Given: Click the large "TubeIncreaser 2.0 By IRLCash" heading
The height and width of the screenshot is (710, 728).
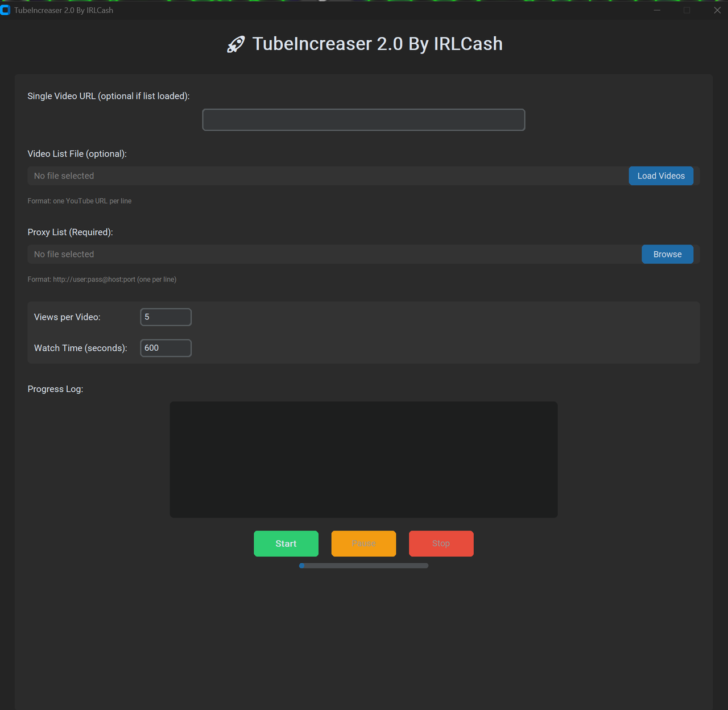Looking at the screenshot, I should [x=378, y=44].
